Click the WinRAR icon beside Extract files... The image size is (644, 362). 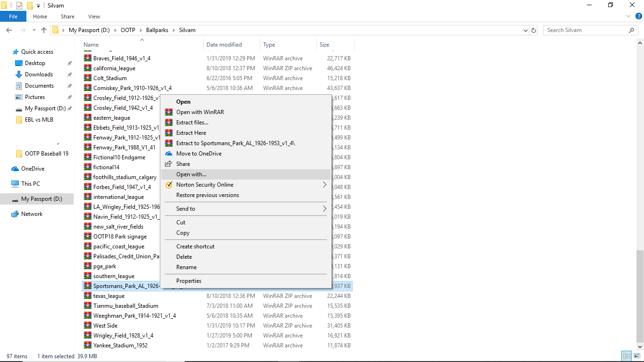tap(169, 123)
